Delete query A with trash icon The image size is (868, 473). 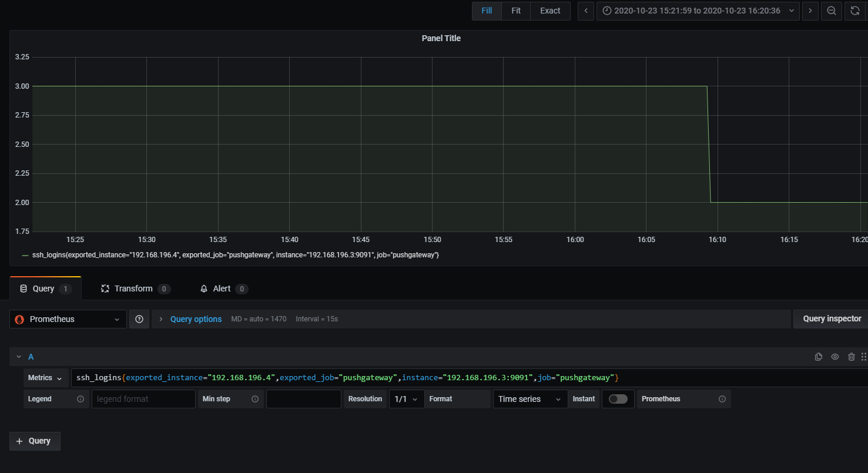click(x=852, y=357)
